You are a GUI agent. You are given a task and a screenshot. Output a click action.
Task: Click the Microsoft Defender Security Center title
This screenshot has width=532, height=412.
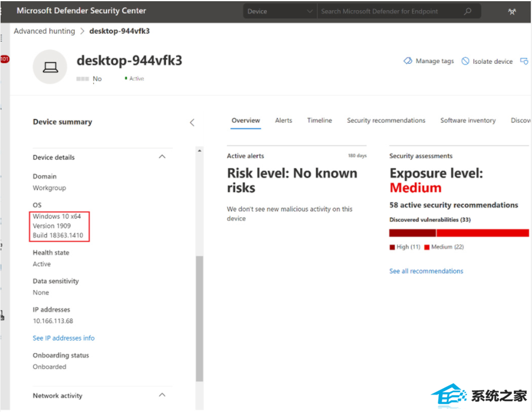[81, 11]
